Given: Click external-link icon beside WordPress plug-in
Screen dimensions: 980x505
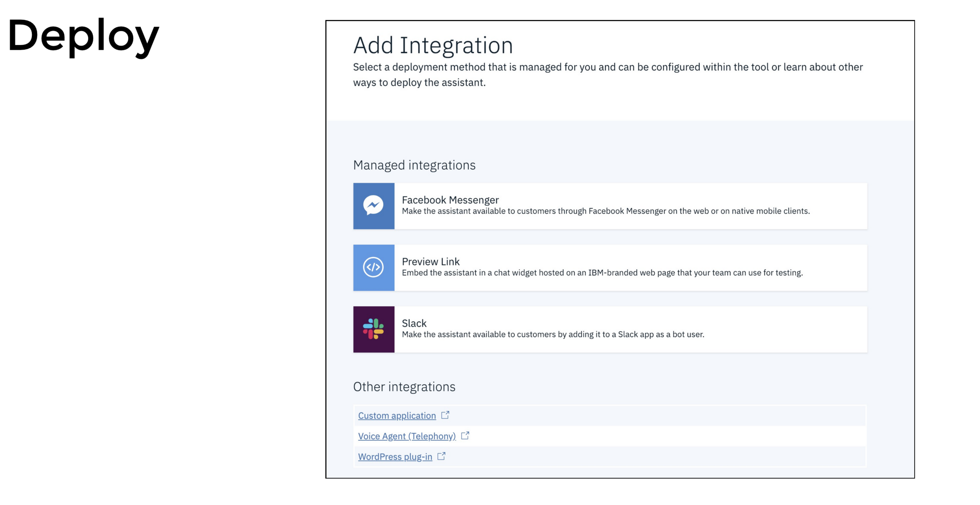Looking at the screenshot, I should point(441,456).
